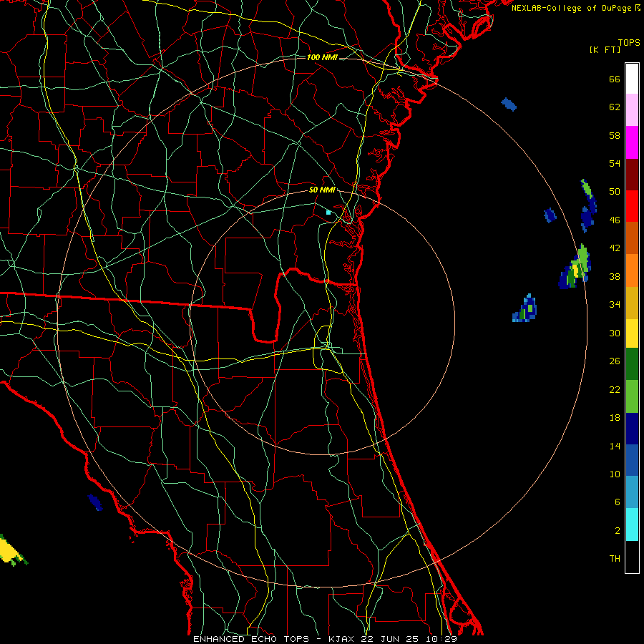This screenshot has width=644, height=644.
Task: Click the '46' legend label
Action: click(x=615, y=220)
